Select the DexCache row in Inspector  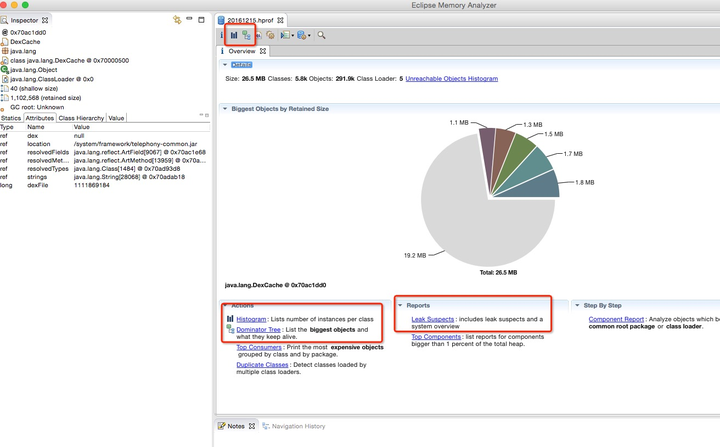(x=25, y=42)
